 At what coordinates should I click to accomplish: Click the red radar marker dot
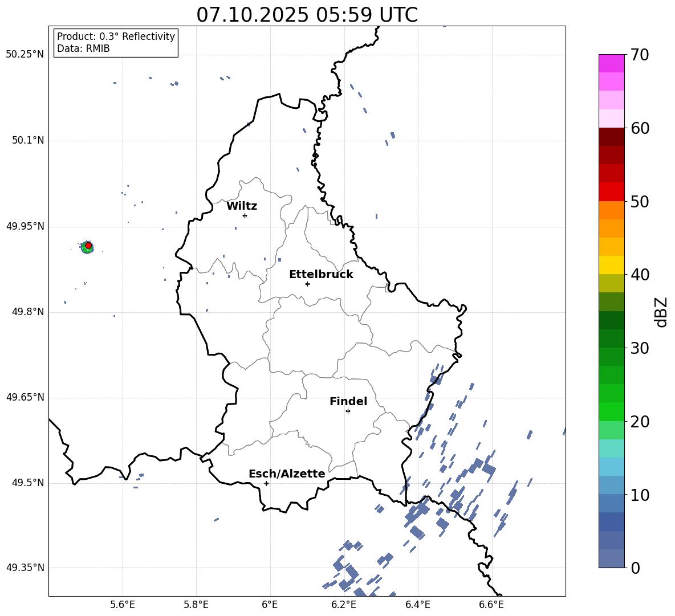(88, 246)
